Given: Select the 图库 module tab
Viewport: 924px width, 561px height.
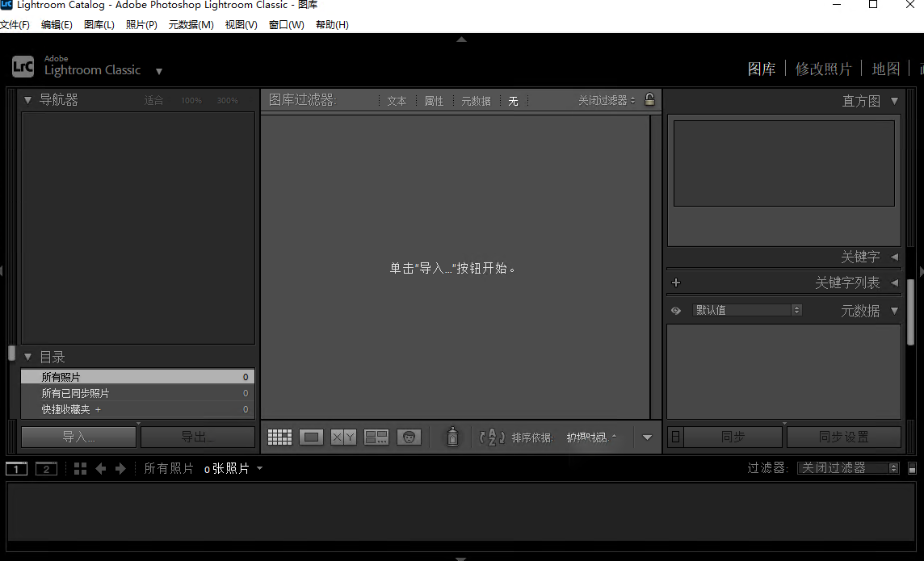Looking at the screenshot, I should coord(762,69).
